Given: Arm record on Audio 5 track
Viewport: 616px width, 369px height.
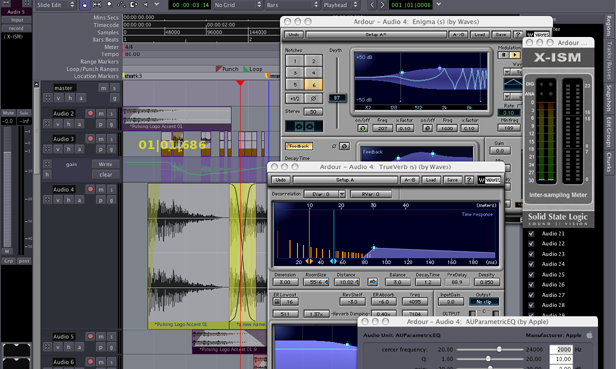Looking at the screenshot, I should click(x=90, y=336).
